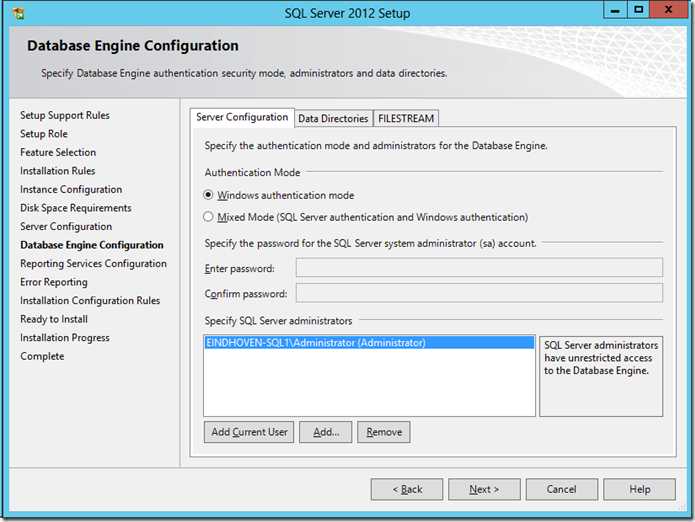
Task: Click Disk Space Requirements step
Action: pyautogui.click(x=76, y=208)
